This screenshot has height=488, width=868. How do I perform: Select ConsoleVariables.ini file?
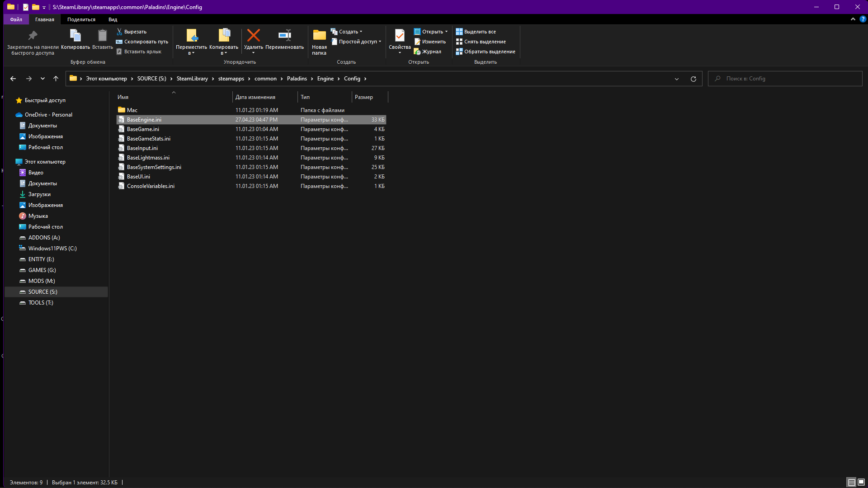point(251,186)
